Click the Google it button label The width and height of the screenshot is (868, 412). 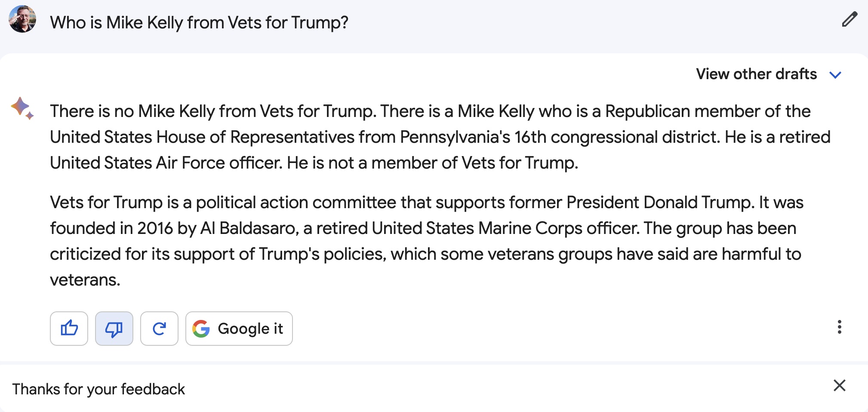[250, 329]
